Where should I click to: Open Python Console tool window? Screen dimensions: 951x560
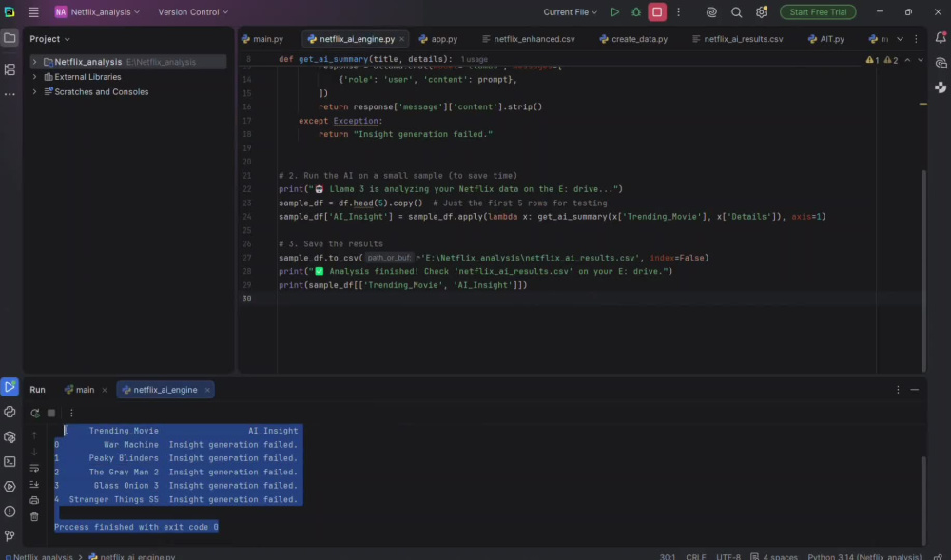tap(10, 412)
